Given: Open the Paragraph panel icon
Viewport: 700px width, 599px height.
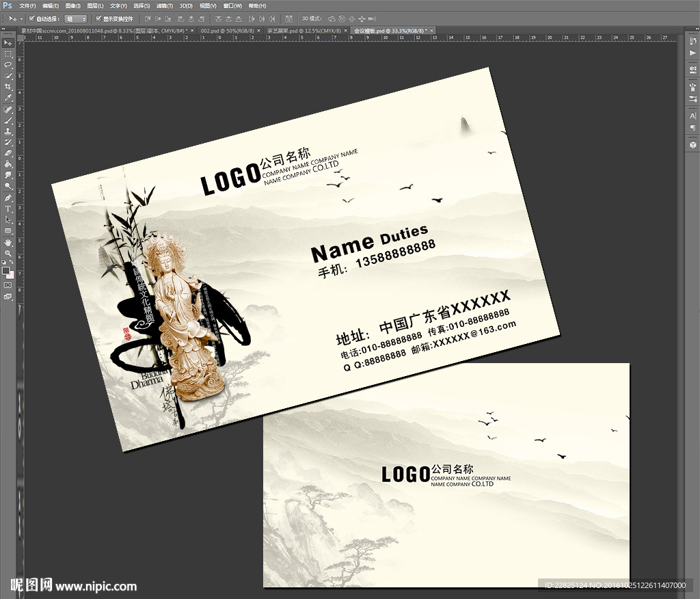Looking at the screenshot, I should point(693,127).
